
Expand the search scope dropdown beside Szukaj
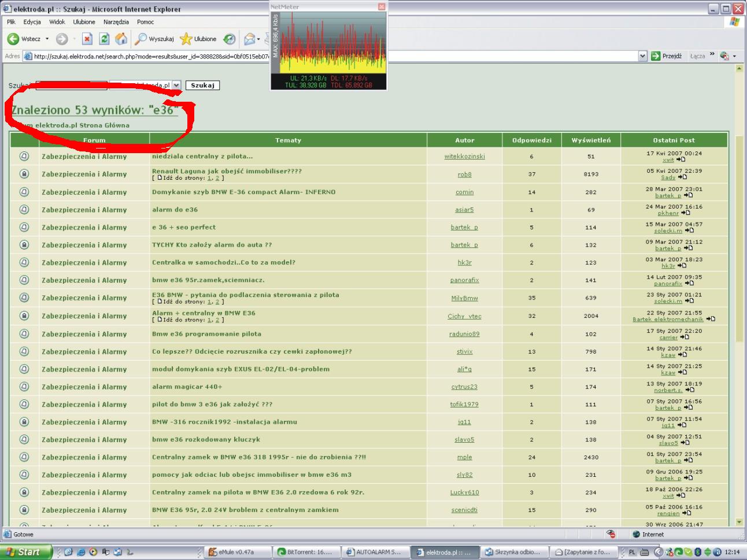click(176, 85)
